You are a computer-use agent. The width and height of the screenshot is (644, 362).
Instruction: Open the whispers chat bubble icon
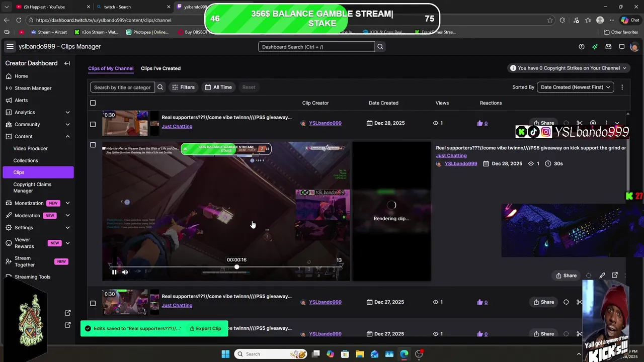click(x=622, y=47)
